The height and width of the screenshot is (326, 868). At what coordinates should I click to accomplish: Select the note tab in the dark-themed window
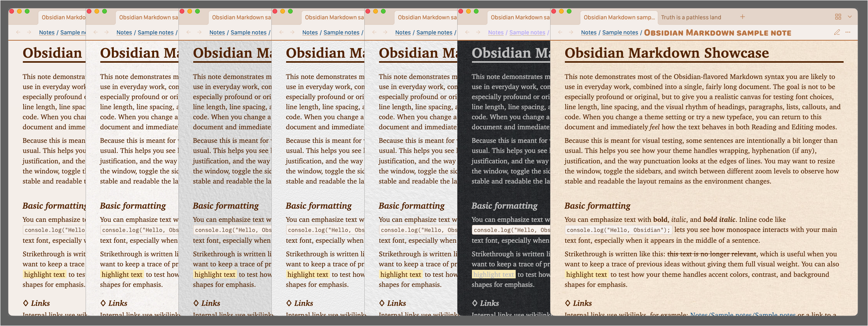(x=520, y=17)
